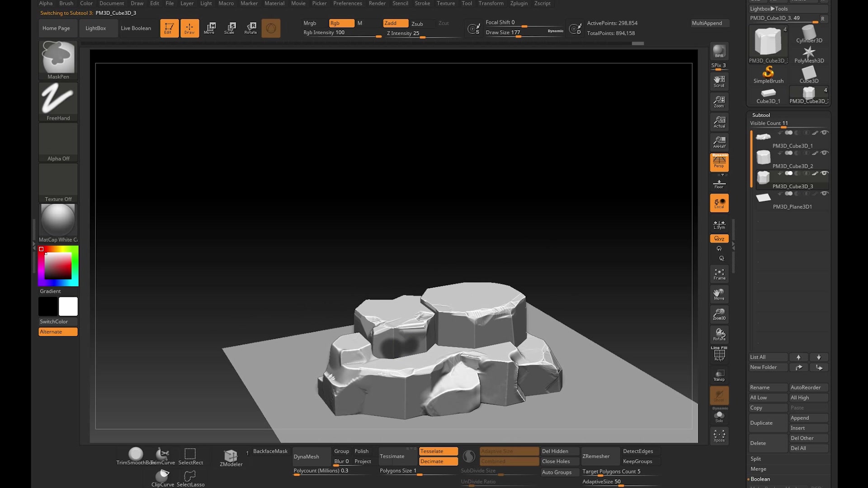Collapse the Subtool panel header

tap(761, 115)
